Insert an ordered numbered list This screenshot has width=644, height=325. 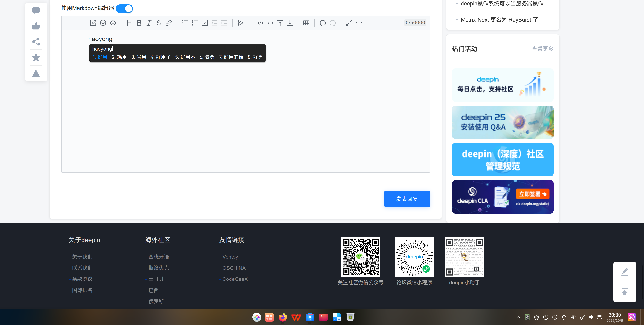pyautogui.click(x=195, y=23)
